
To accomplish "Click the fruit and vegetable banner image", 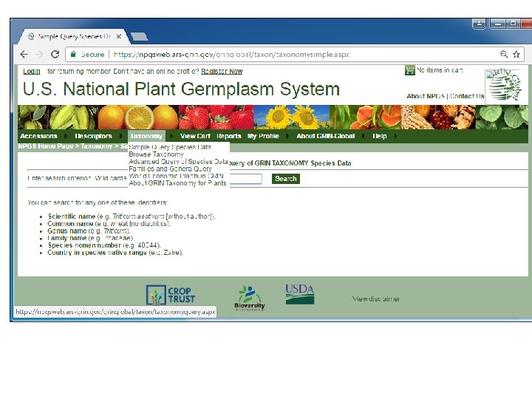I will click(273, 117).
